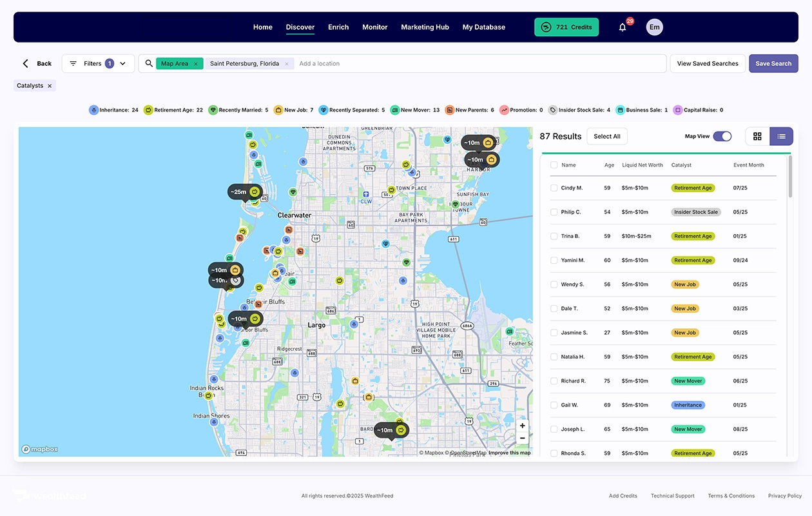Go to the Enrich section
Viewport: 812px width, 516px height.
click(338, 27)
